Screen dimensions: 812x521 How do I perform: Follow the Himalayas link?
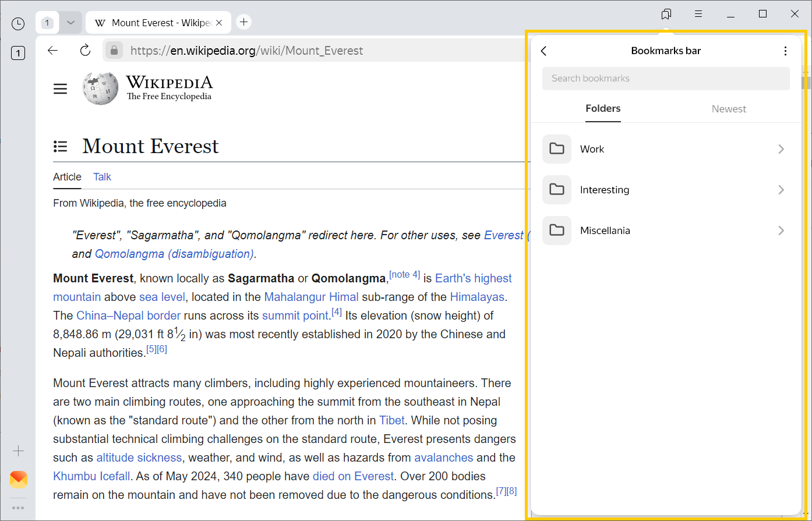(476, 297)
